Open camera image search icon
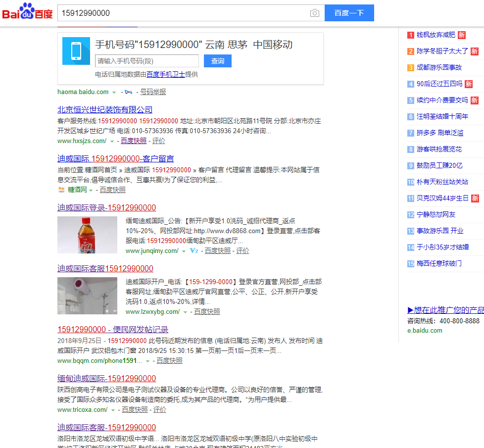The width and height of the screenshot is (484, 448). pos(315,13)
